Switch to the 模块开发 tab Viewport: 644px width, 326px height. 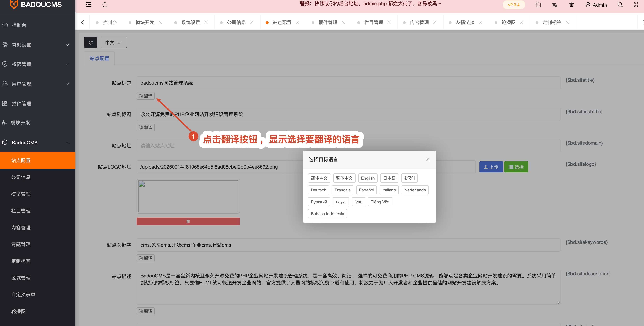click(145, 22)
